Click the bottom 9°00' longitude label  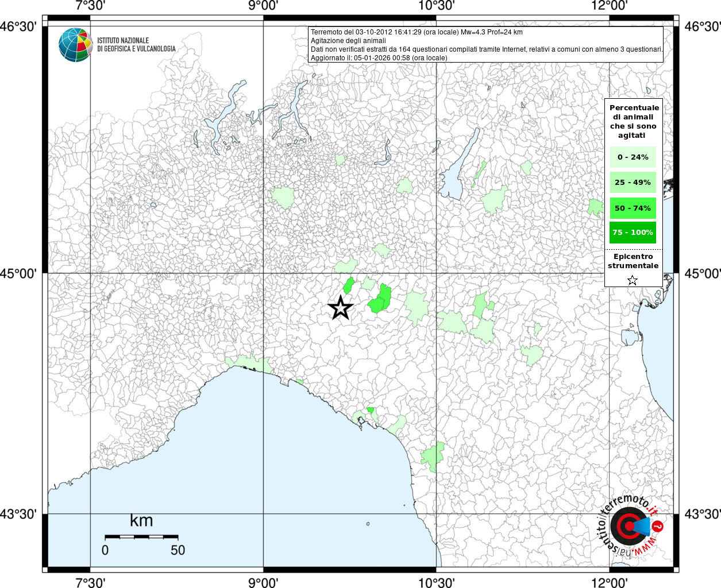coord(263,582)
